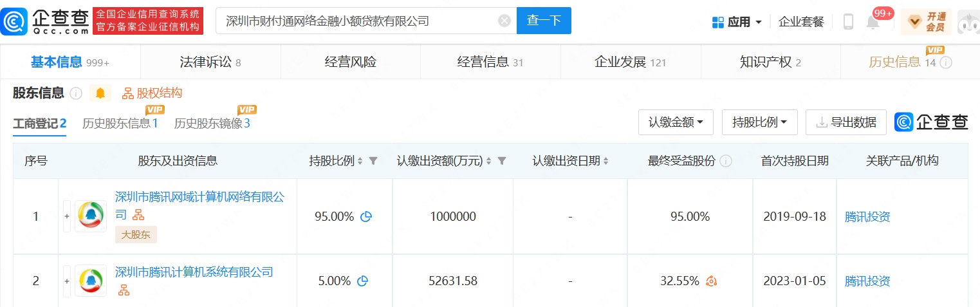Click 2019-09-18 first holding date
The height and width of the screenshot is (307, 980).
795,217
